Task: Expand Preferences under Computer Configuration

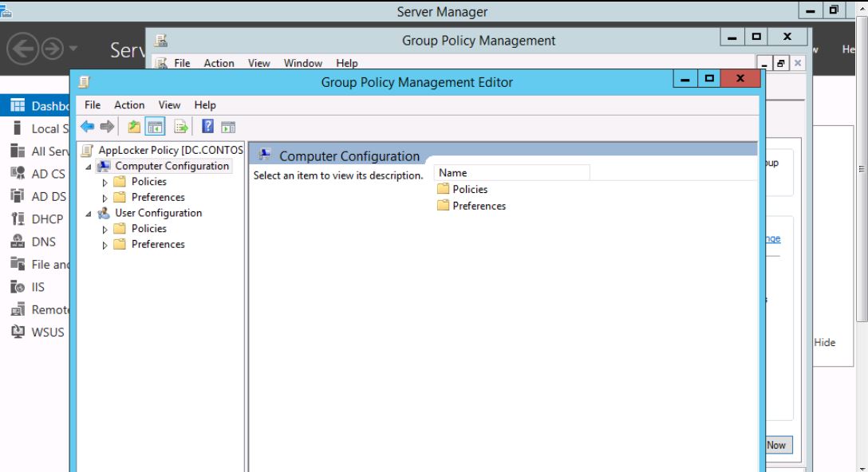Action: pos(105,198)
